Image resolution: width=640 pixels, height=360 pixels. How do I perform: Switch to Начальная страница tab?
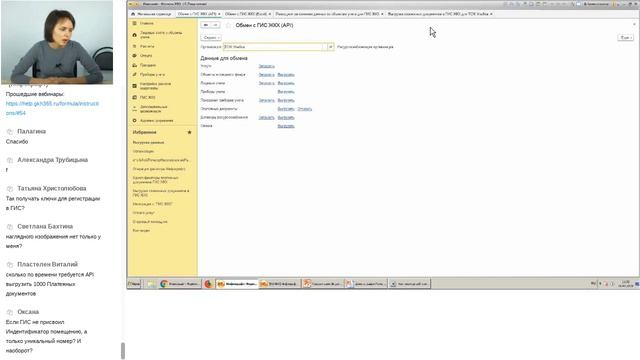click(151, 14)
